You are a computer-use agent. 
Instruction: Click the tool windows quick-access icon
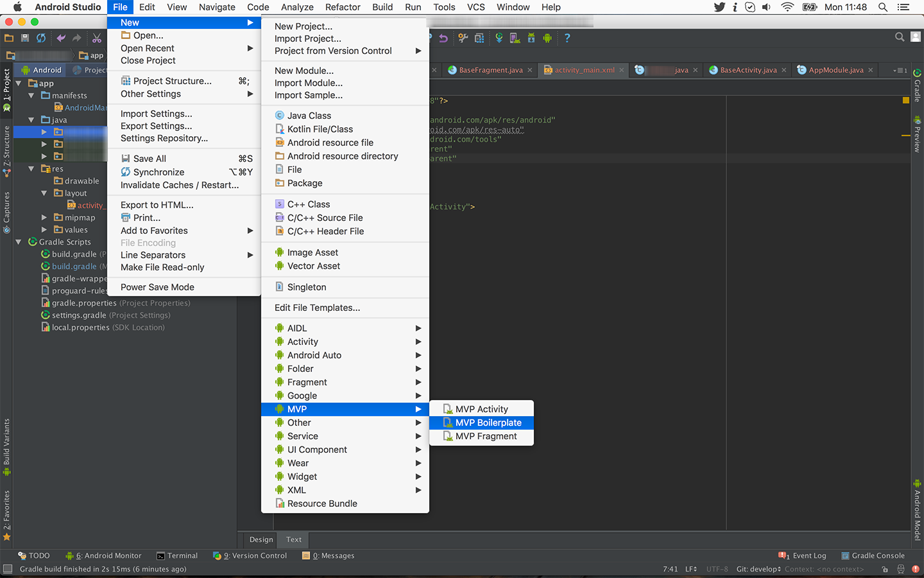(x=8, y=569)
